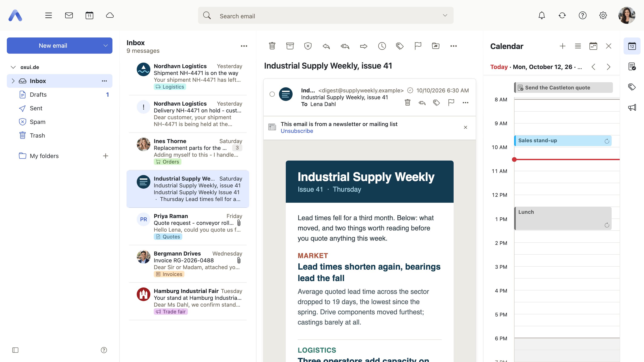
Task: Dismiss the newsletter notice banner
Action: tap(465, 128)
